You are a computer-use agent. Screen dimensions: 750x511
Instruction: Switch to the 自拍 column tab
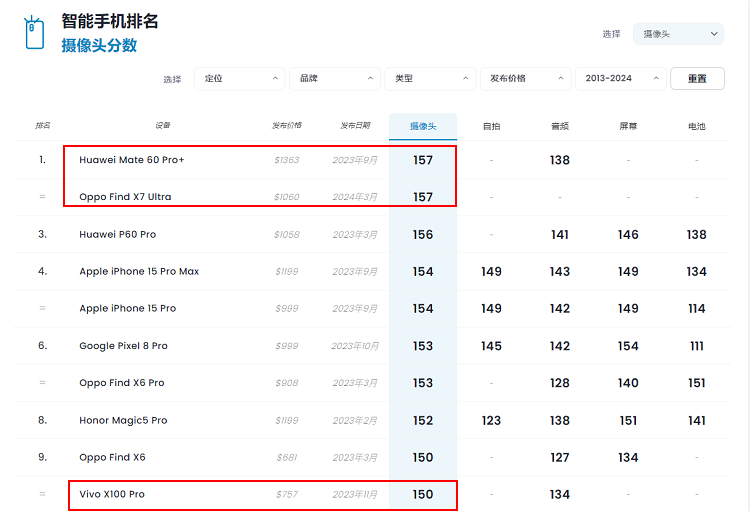491,126
